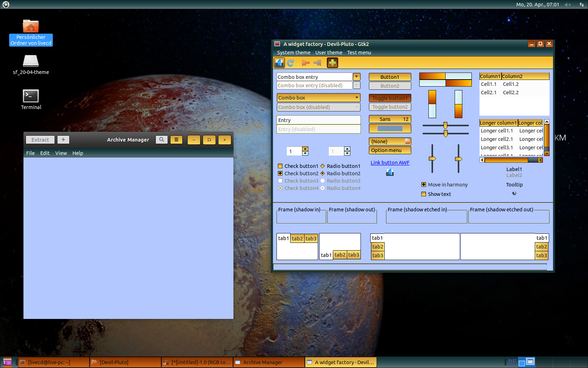The height and width of the screenshot is (368, 588).
Task: Click the blue refresh arrow toolbar icon
Action: click(290, 63)
